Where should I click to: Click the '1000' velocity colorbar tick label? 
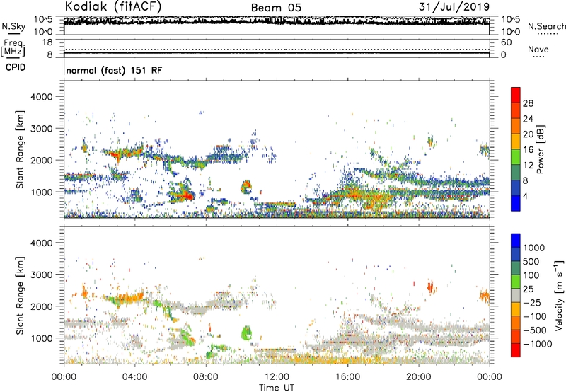click(x=534, y=248)
